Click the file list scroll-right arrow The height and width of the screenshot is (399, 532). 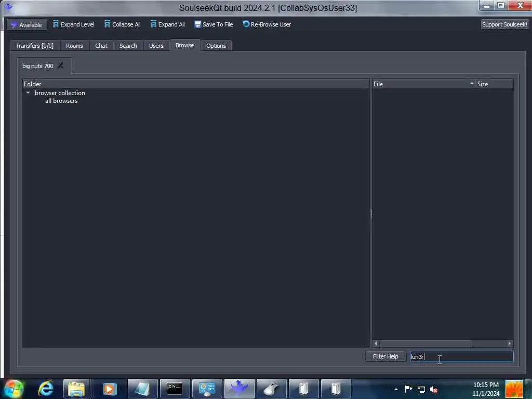(509, 343)
